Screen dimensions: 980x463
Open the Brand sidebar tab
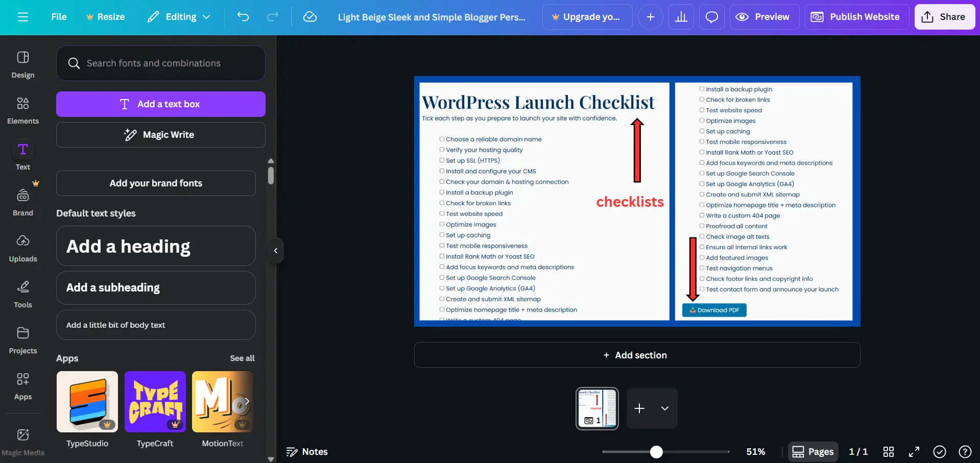[x=23, y=203]
